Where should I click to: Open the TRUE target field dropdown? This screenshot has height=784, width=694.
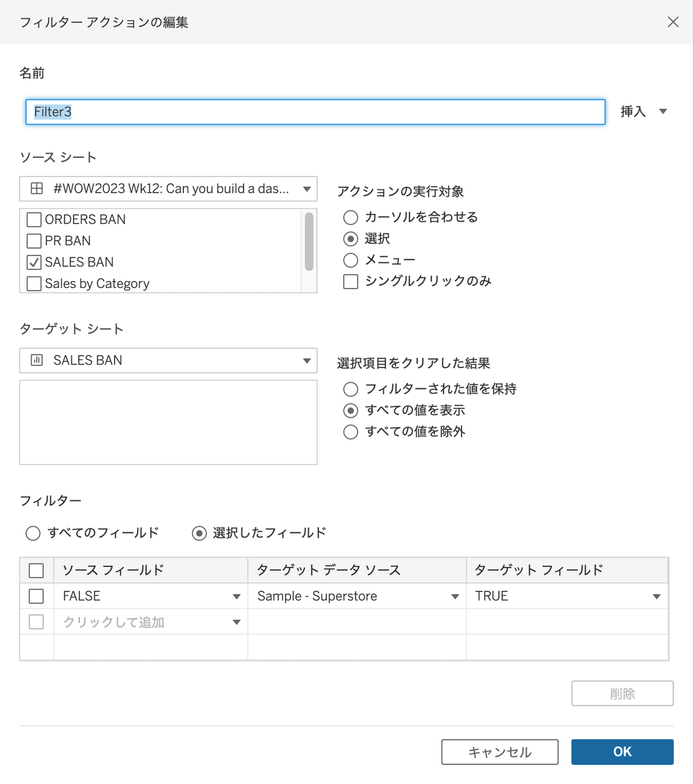656,596
